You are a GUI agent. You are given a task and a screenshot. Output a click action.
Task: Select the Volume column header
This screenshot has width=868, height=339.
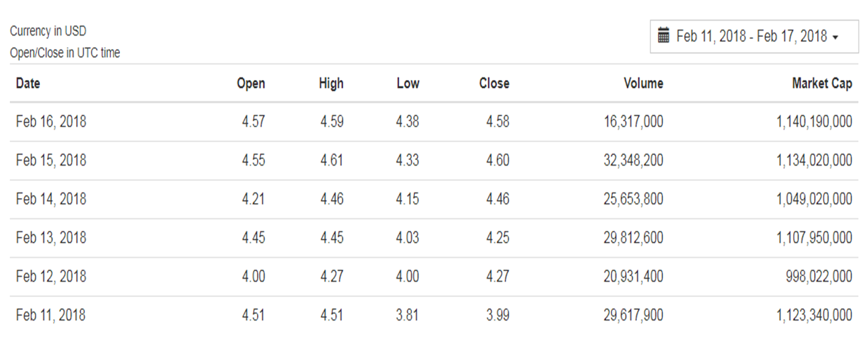pos(643,83)
